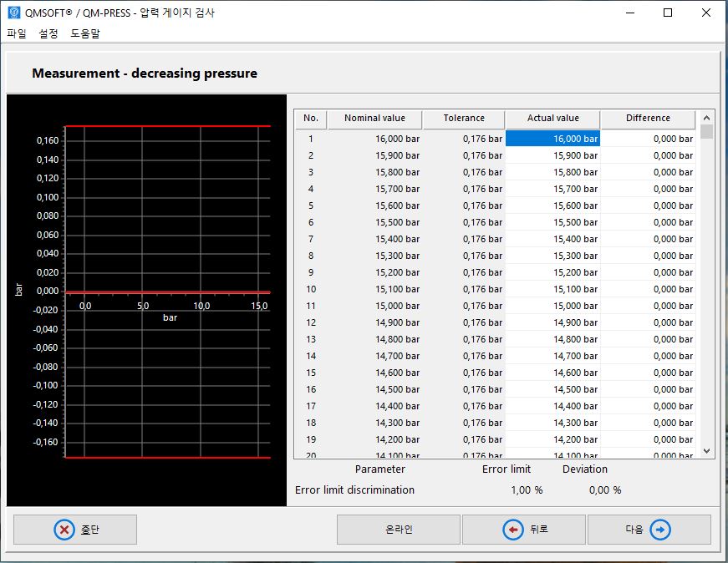Click actual value 15,000 bar in row 11
This screenshot has width=728, height=563.
click(x=553, y=306)
